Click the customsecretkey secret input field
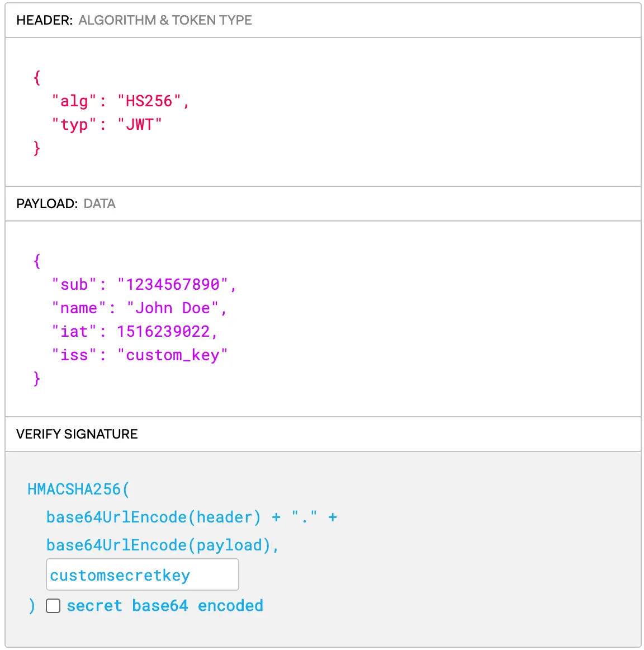The width and height of the screenshot is (644, 650). pyautogui.click(x=142, y=574)
